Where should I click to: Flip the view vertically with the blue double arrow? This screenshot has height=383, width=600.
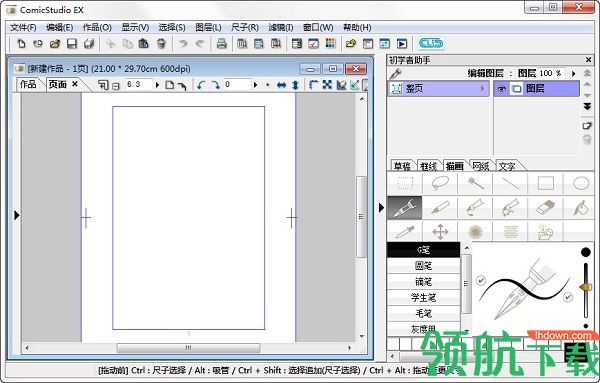295,85
